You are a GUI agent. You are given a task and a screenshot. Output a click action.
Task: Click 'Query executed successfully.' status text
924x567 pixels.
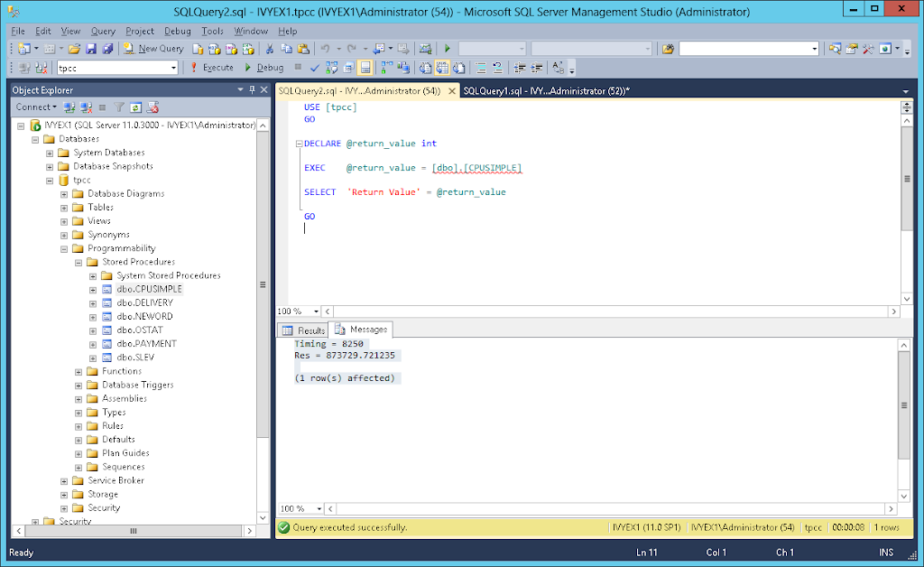pyautogui.click(x=350, y=527)
